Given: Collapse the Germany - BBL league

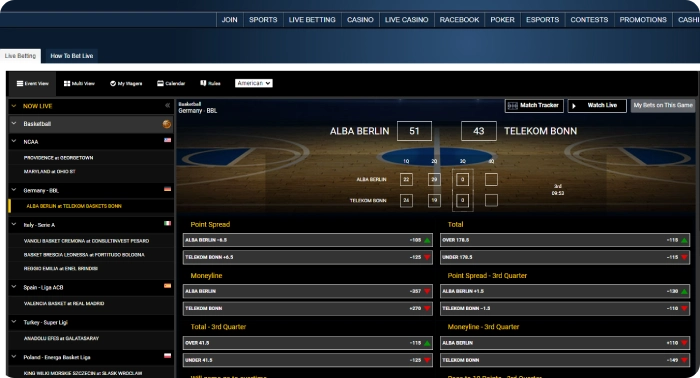Looking at the screenshot, I should 14,190.
